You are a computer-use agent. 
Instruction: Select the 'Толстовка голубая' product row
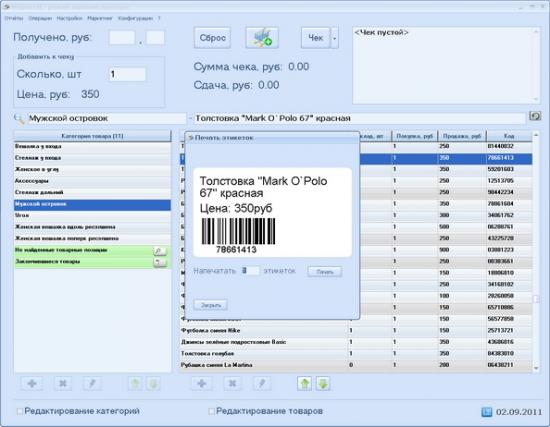[x=356, y=354]
